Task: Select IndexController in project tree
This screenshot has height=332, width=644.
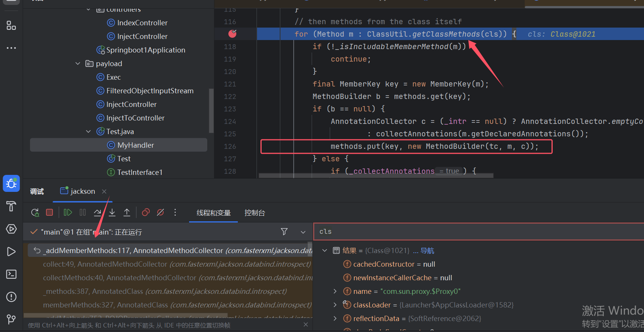Action: click(x=142, y=23)
